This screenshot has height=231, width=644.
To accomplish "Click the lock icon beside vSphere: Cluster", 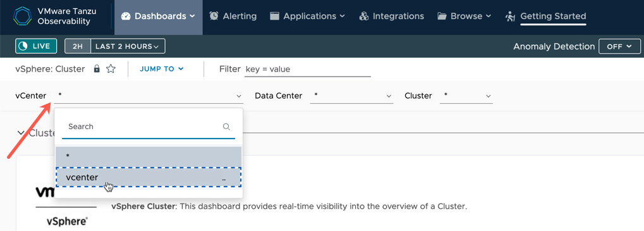I will (97, 68).
